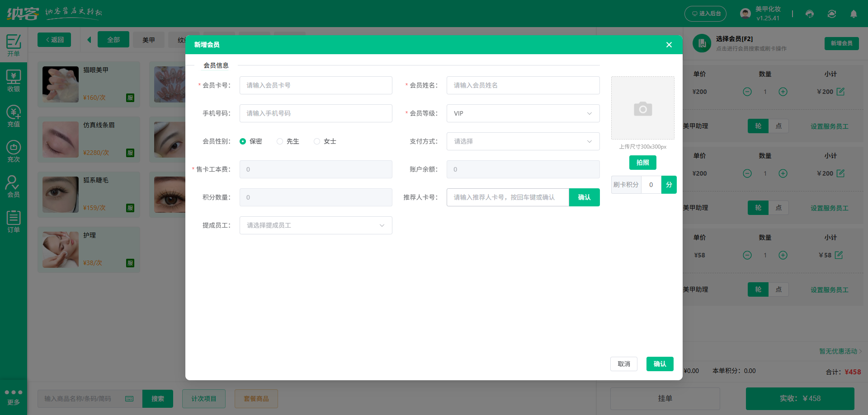Select the 充次 sidebar icon
The width and height of the screenshot is (868, 415).
click(x=14, y=150)
